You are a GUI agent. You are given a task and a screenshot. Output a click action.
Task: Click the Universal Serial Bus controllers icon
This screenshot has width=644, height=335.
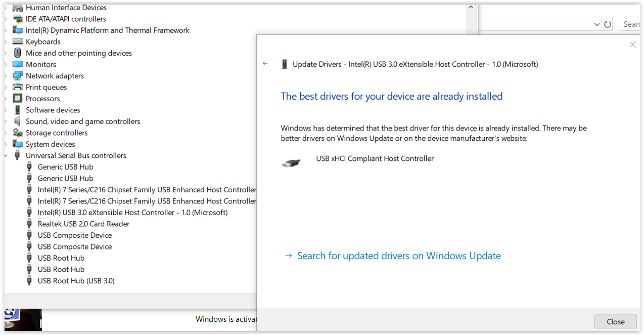18,155
